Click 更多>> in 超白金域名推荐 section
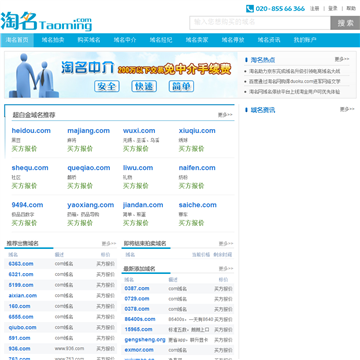This screenshot has height=360, width=360. [x=225, y=115]
